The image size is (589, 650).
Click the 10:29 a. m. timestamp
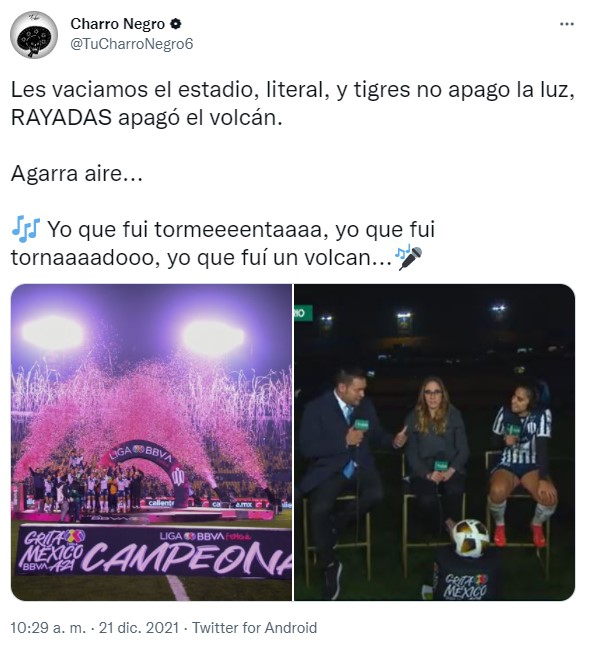coord(48,628)
